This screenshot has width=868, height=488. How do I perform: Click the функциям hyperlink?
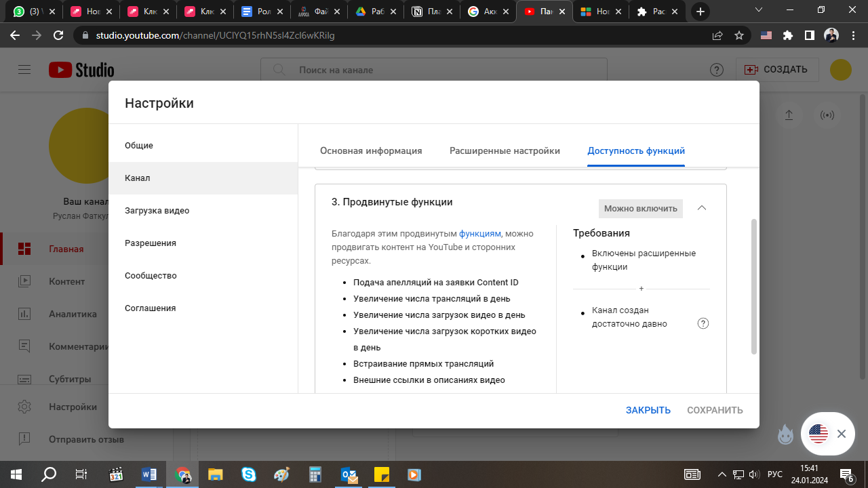click(480, 234)
